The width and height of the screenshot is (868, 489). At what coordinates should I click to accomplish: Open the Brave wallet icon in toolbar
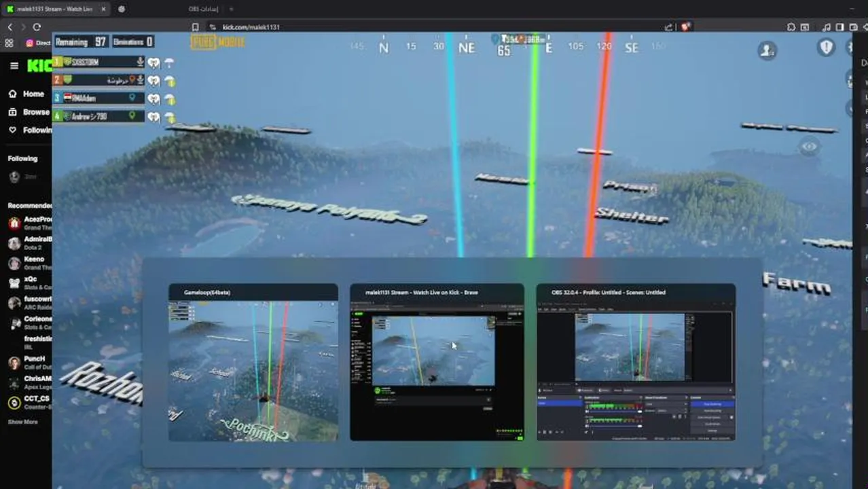[853, 27]
